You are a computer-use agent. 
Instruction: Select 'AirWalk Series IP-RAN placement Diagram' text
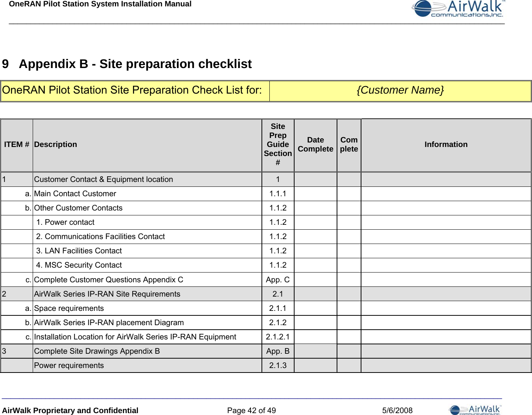[x=109, y=323]
